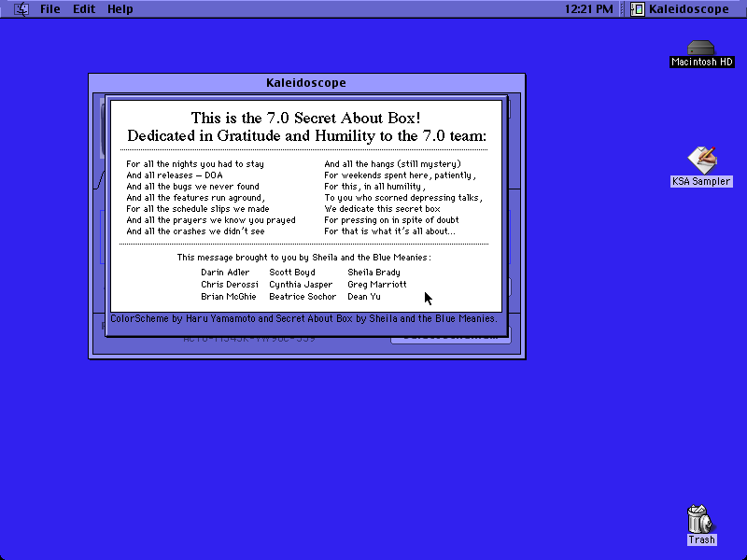Click the line "For pressing on in spite of doubt"
The image size is (747, 560).
[391, 220]
